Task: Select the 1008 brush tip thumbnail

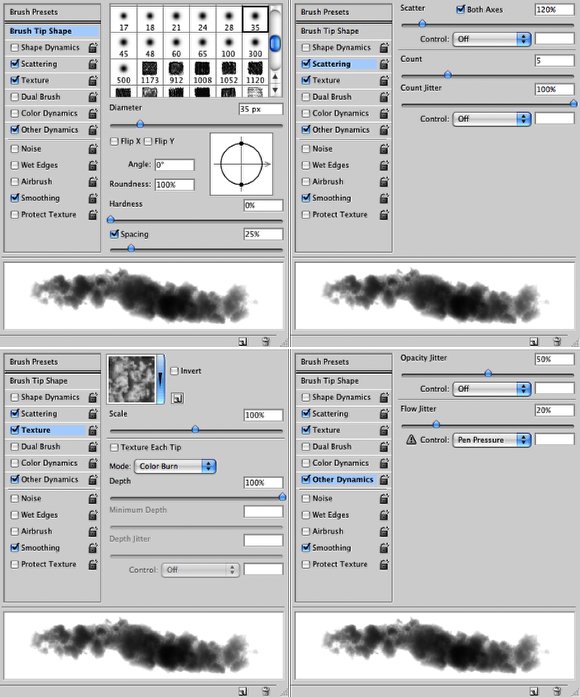Action: tap(202, 72)
